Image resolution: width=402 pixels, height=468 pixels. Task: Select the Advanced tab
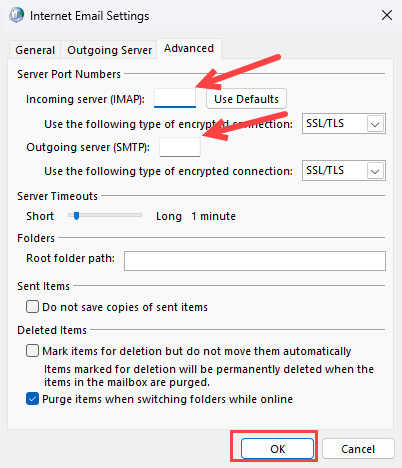[189, 49]
